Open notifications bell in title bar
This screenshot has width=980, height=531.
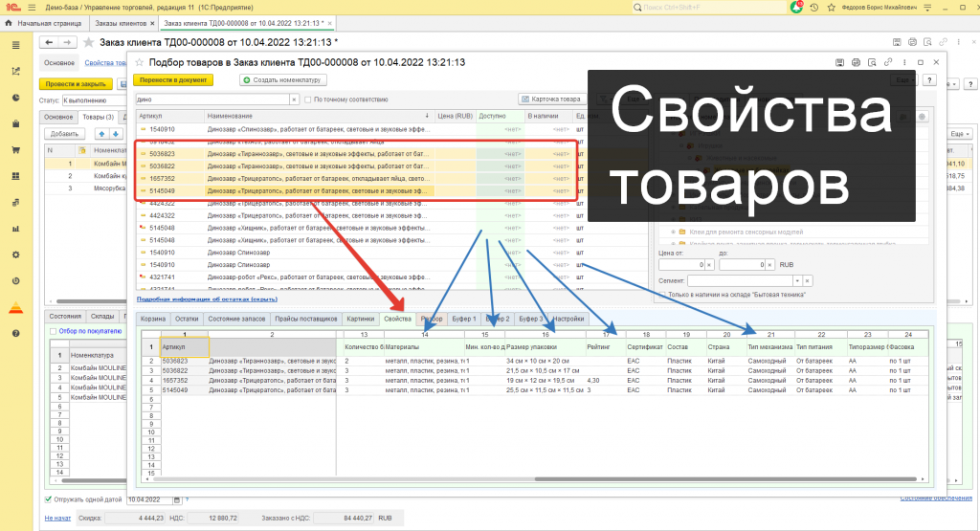796,8
